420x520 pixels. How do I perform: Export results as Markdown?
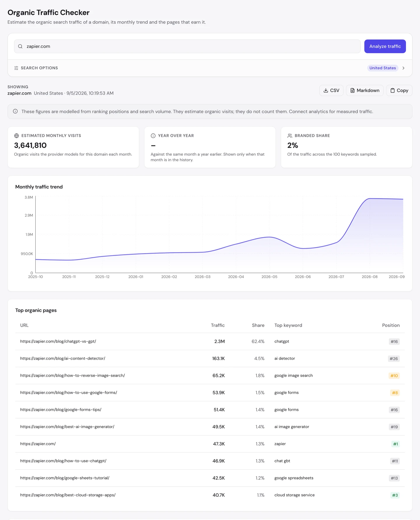coord(365,90)
